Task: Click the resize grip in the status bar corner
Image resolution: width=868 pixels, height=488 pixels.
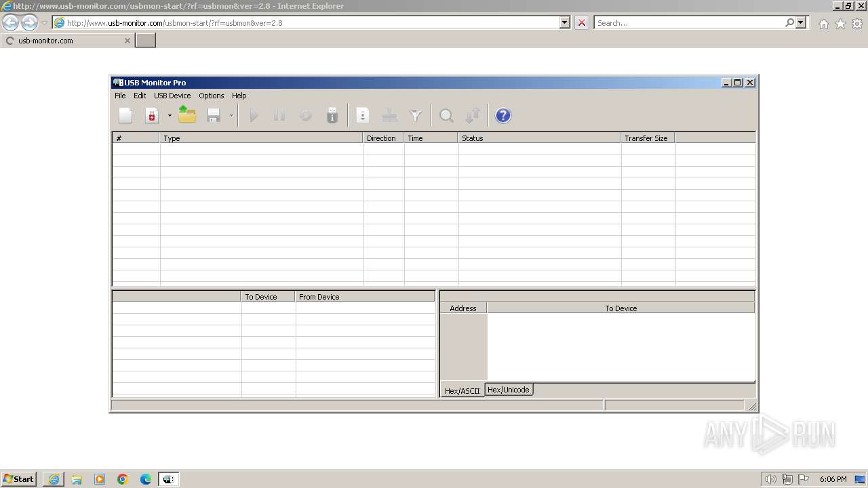Action: pyautogui.click(x=752, y=406)
